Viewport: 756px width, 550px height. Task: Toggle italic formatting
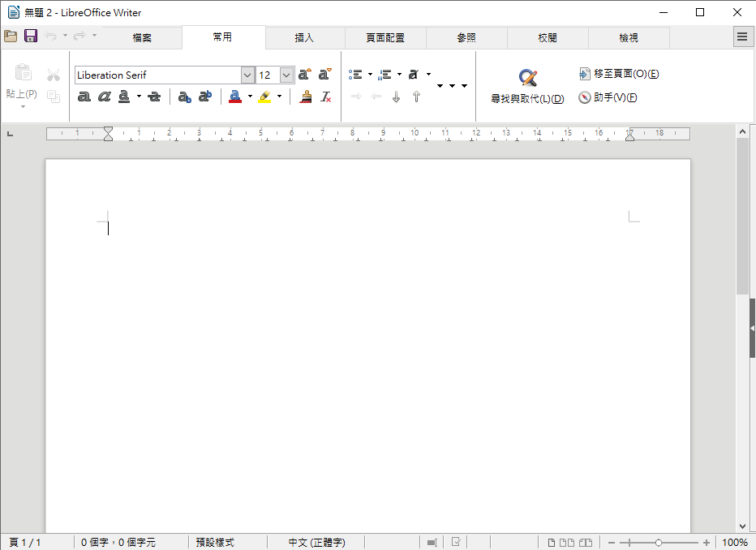point(104,97)
